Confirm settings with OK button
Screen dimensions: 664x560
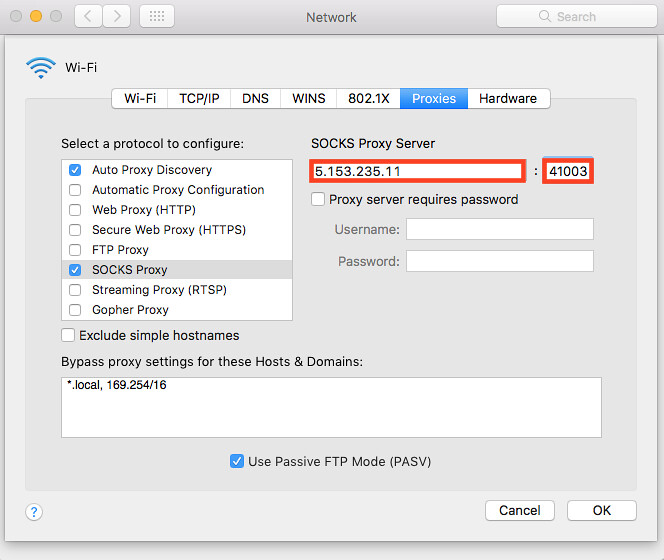click(602, 510)
